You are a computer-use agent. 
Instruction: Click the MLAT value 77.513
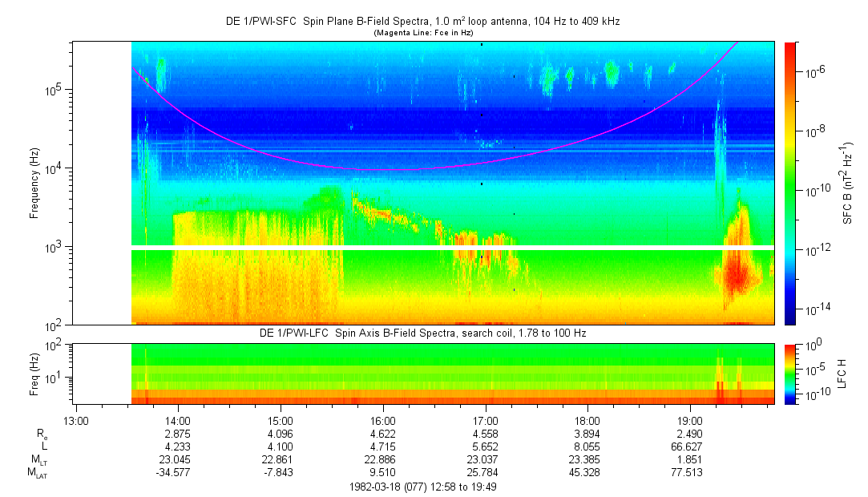click(x=690, y=473)
